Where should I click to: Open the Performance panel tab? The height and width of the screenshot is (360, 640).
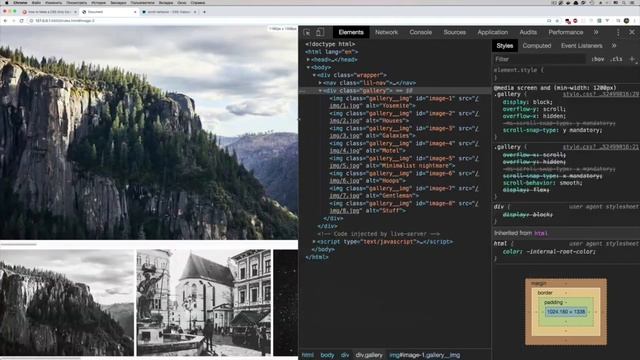566,32
